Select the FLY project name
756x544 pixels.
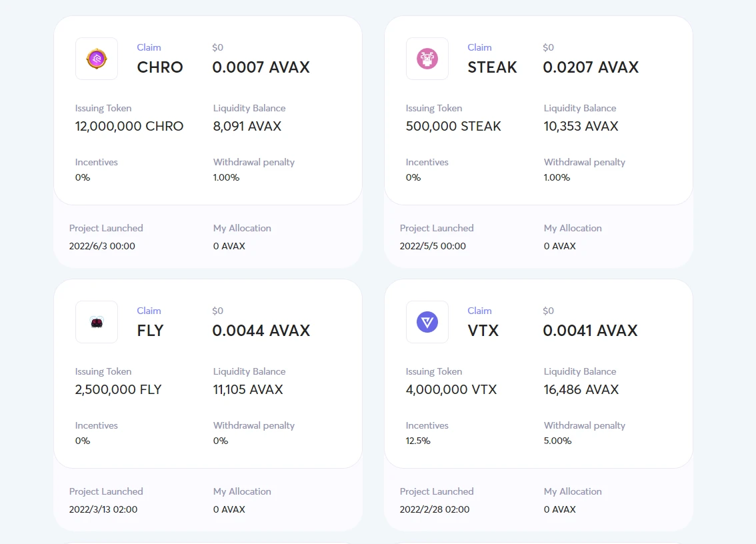[150, 331]
